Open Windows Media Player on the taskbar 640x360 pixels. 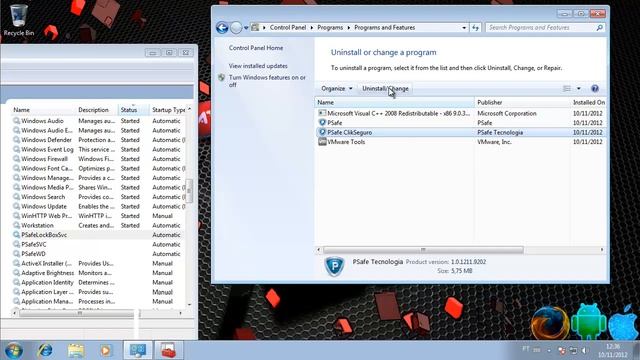[x=105, y=350]
